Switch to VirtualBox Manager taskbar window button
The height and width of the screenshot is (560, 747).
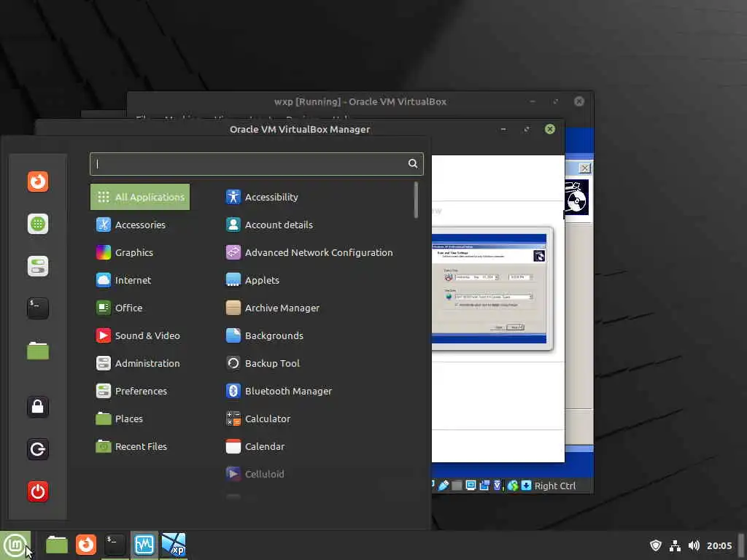144,545
